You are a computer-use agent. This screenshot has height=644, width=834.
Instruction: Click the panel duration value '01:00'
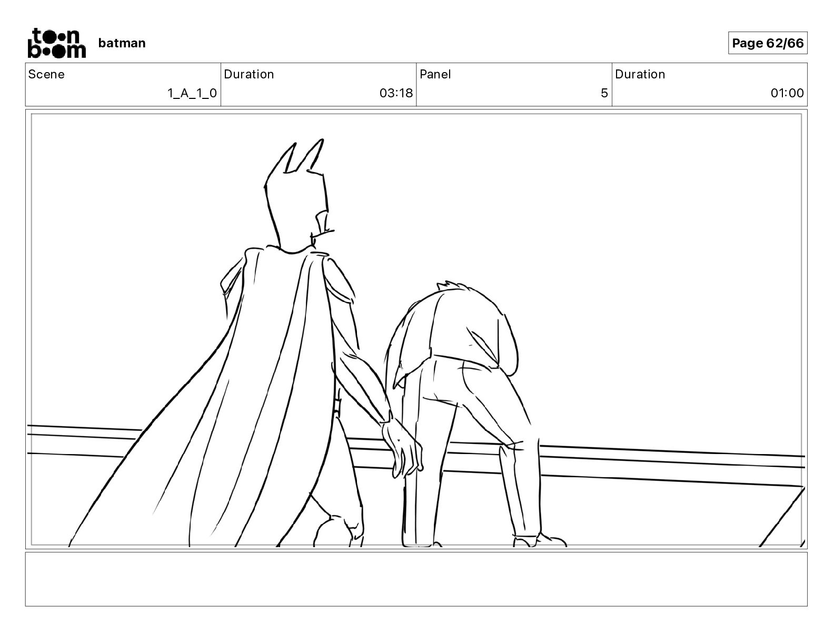point(787,93)
